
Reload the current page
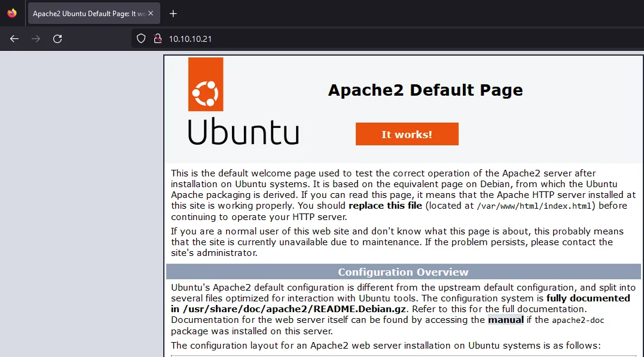click(57, 38)
